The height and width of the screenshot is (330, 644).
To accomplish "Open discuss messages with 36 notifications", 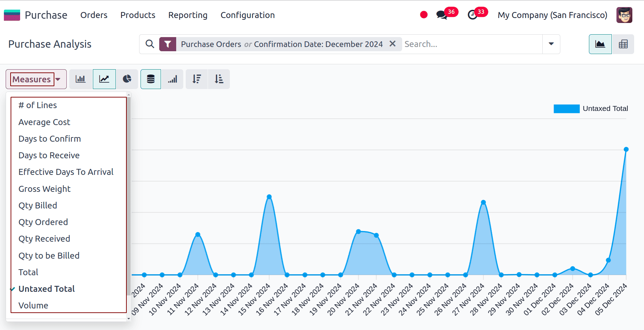I will [447, 14].
